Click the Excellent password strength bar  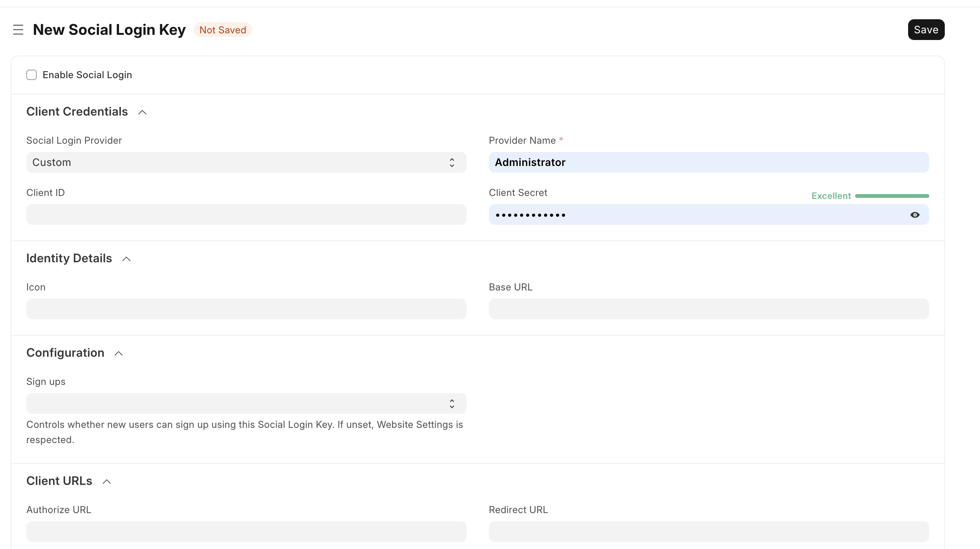tap(891, 196)
